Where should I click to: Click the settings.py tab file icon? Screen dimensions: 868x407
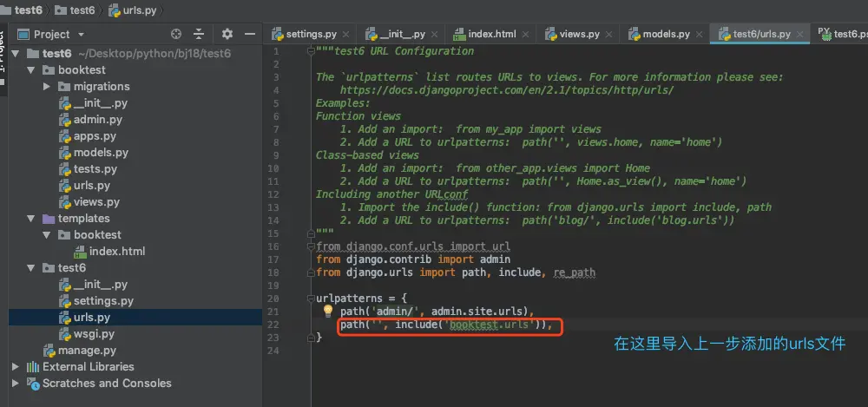278,35
